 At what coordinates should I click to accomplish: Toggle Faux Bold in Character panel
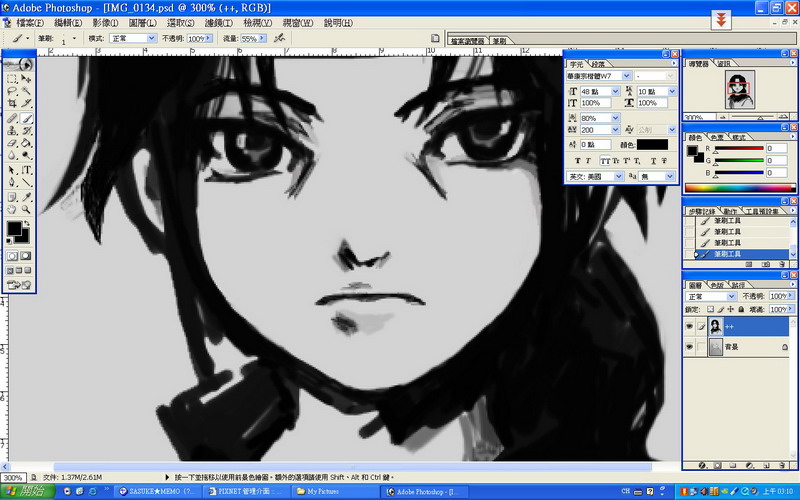point(577,161)
